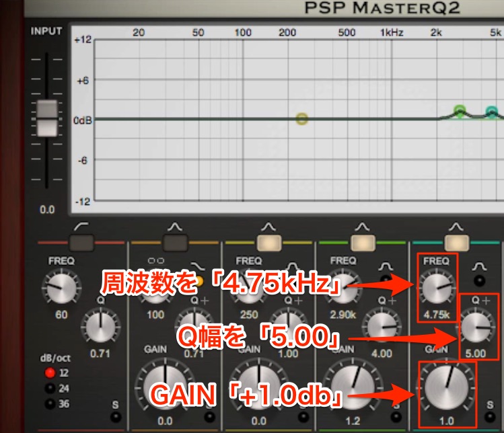Click the 0.0 gain value of the 100 Hz band
Screen dimensions: 504x433
click(x=165, y=421)
